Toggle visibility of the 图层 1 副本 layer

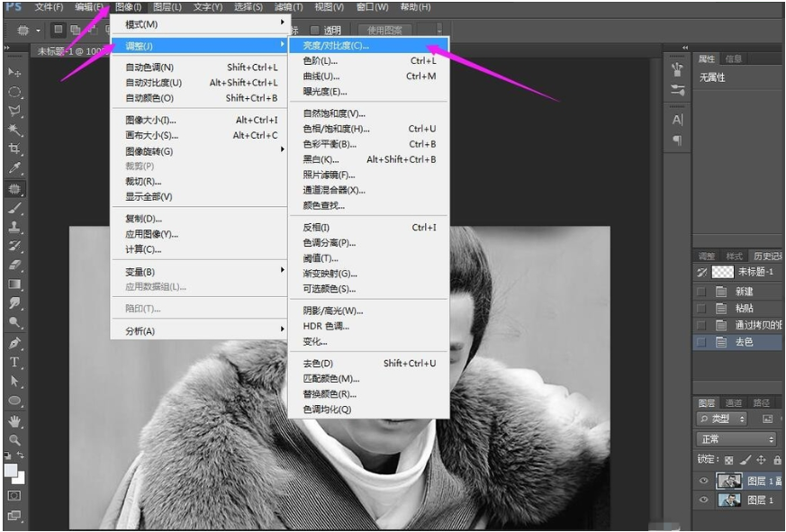click(x=703, y=480)
